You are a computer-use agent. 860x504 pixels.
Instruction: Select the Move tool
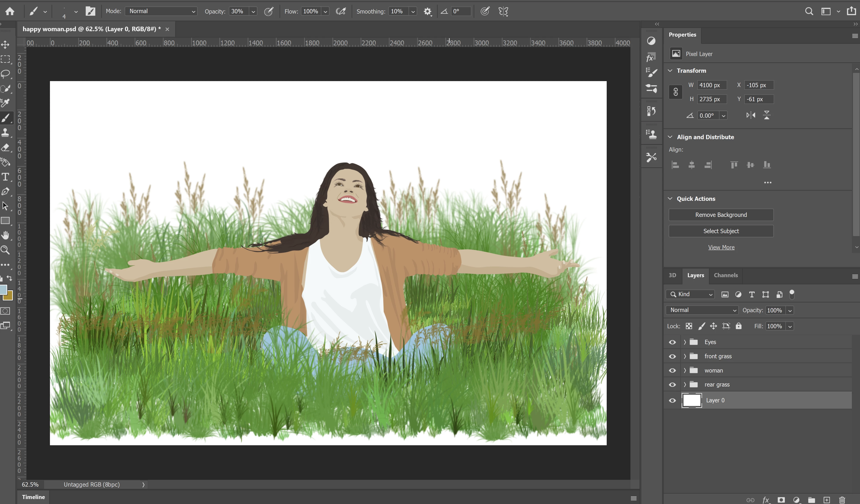pyautogui.click(x=5, y=45)
